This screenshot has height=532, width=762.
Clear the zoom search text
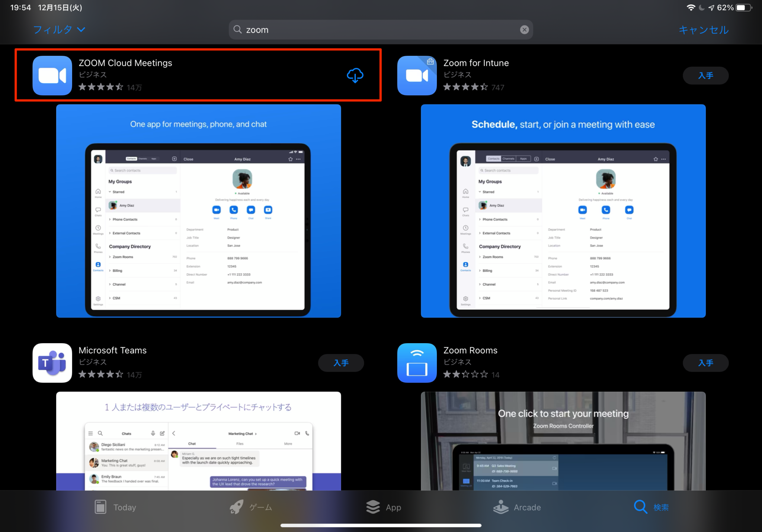coord(524,30)
